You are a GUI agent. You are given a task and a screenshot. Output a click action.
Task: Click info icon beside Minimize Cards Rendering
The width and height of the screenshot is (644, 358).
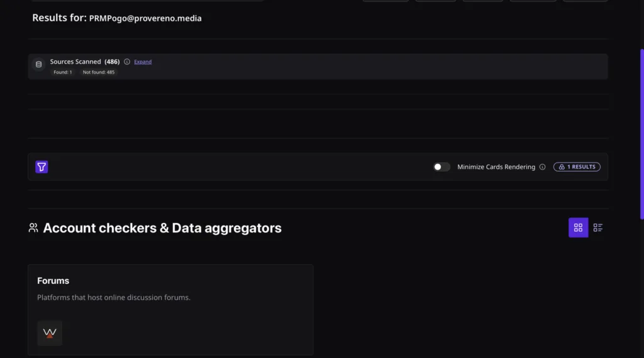(542, 167)
